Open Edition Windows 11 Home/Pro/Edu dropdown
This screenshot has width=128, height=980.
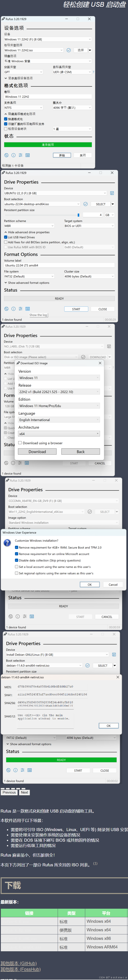pyautogui.click(x=59, y=406)
